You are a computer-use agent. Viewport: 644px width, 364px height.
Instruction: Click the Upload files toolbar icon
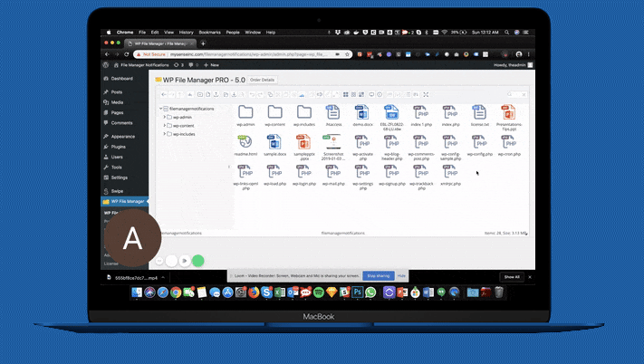[216, 94]
